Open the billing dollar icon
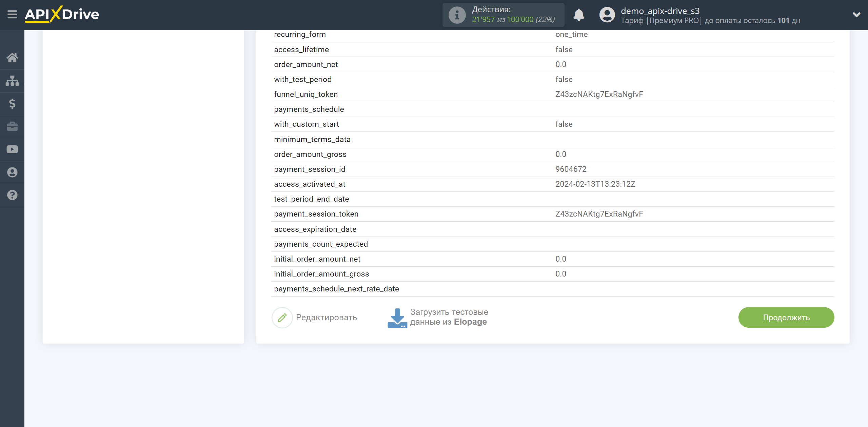 [x=12, y=103]
